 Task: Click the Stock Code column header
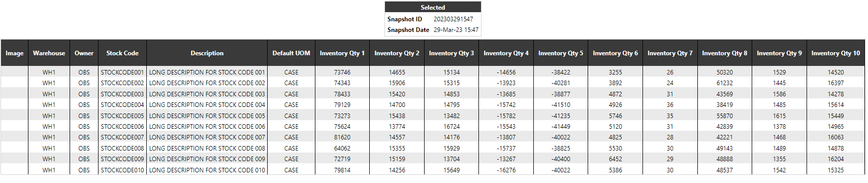122,53
